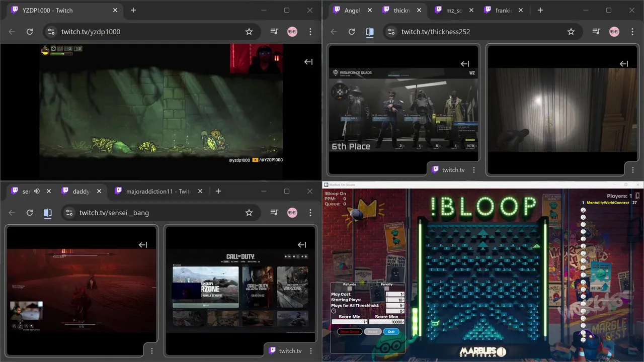Click the Score Max field
This screenshot has width=644, height=362.
click(x=387, y=322)
